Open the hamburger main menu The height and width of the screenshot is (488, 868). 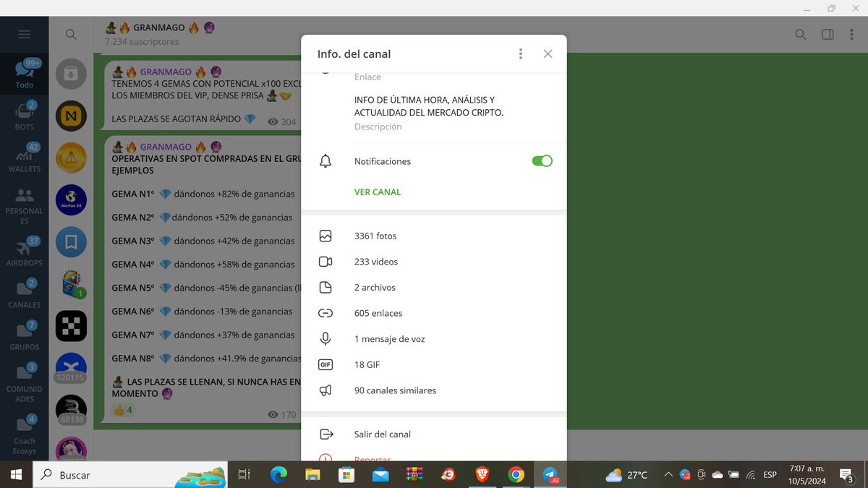click(24, 34)
